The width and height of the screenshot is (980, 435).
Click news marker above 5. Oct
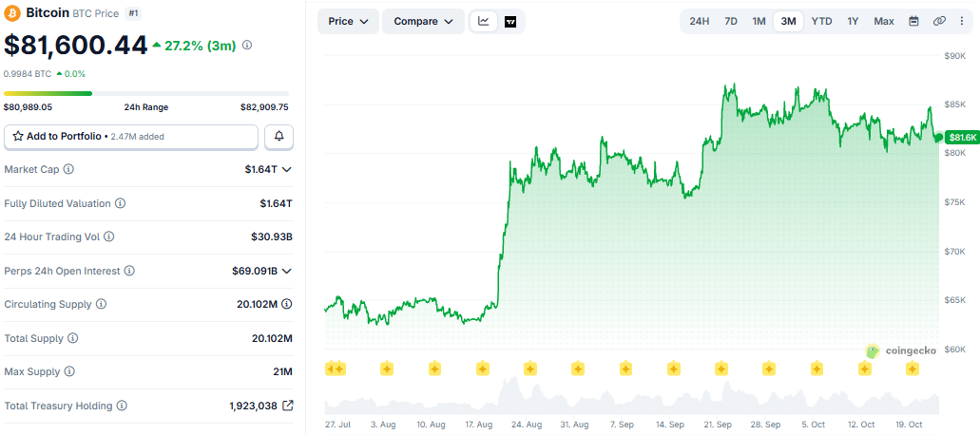(817, 369)
